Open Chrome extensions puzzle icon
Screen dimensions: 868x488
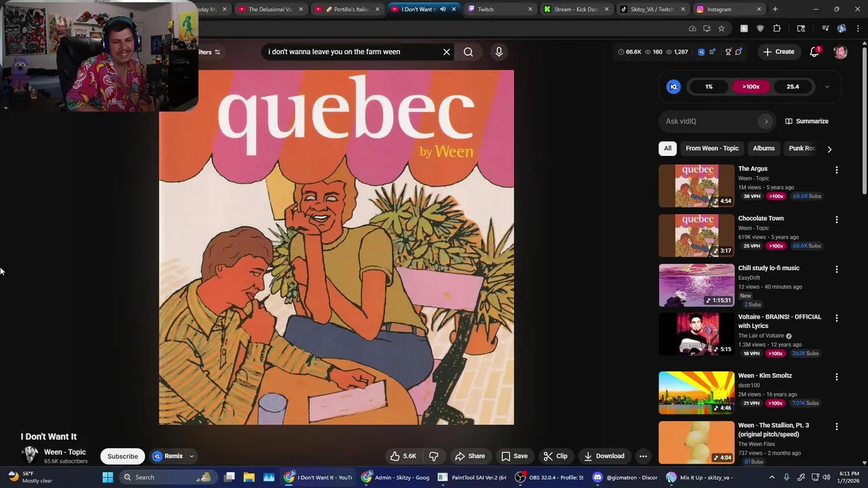point(777,28)
